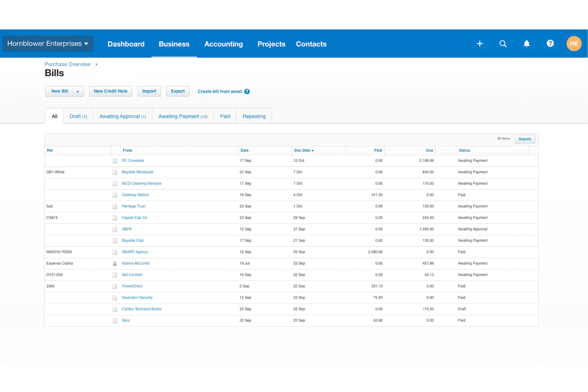Screen dimensions: 588x392
Task: Sort by the From column header
Action: pos(127,151)
